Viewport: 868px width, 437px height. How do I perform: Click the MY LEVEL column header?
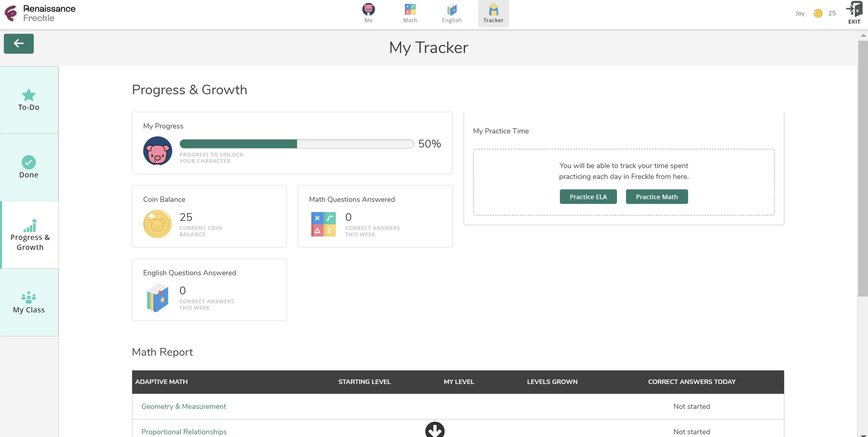pos(459,382)
